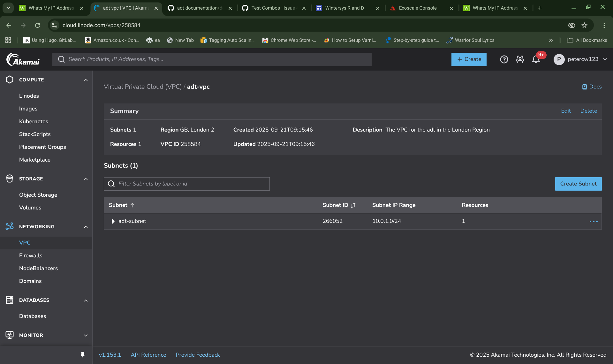Image resolution: width=613 pixels, height=364 pixels.
Task: Click the pin sidebar icon
Action: (x=83, y=355)
